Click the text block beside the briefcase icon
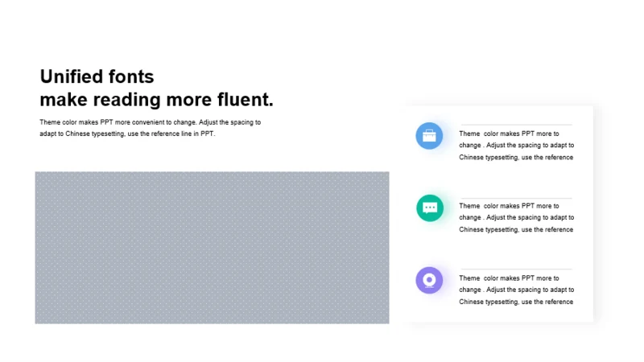Viewport: 644px width, 362px height. point(516,146)
